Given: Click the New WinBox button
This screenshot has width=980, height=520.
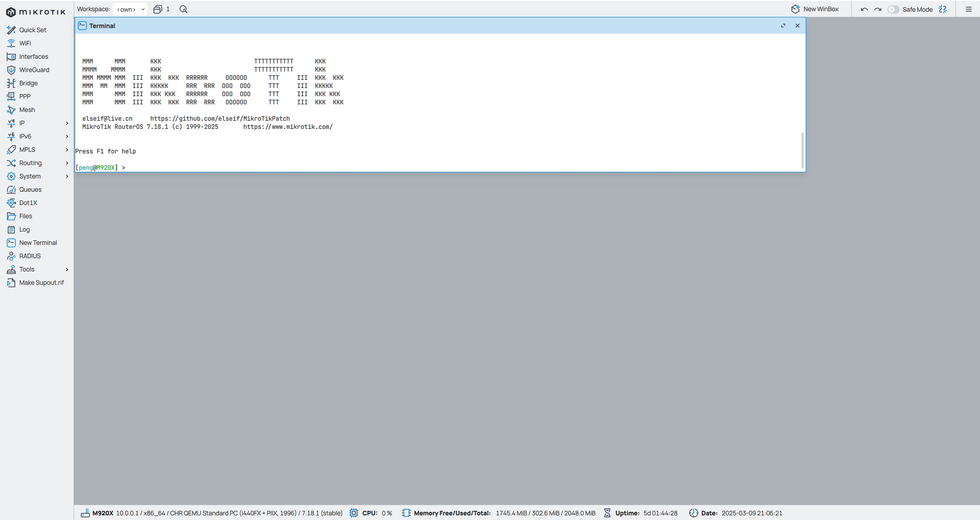Looking at the screenshot, I should pyautogui.click(x=815, y=9).
